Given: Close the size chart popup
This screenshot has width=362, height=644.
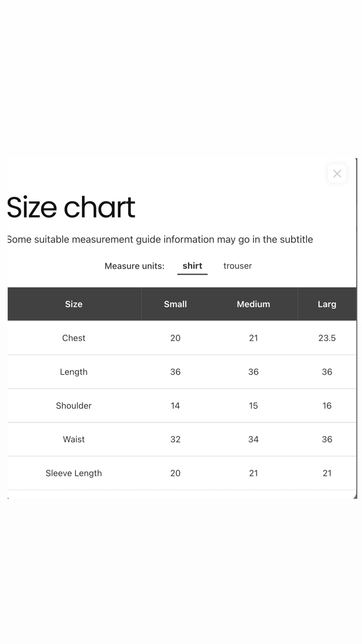Looking at the screenshot, I should point(337,173).
